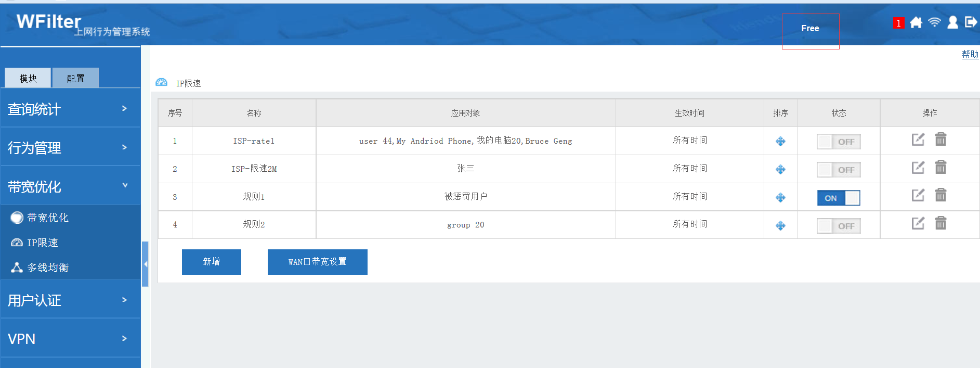Image resolution: width=980 pixels, height=368 pixels.
Task: Click the sidebar collapse handle
Action: [x=146, y=264]
